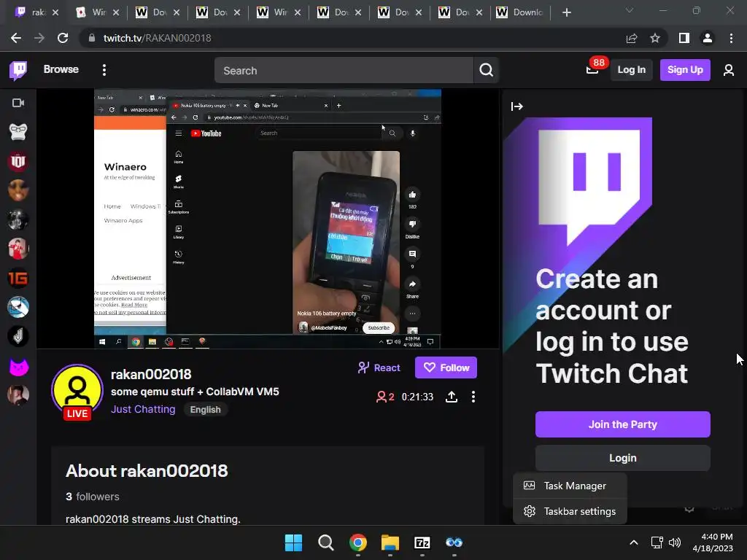Open the Twitch home logo
The height and width of the screenshot is (560, 747).
pos(18,70)
